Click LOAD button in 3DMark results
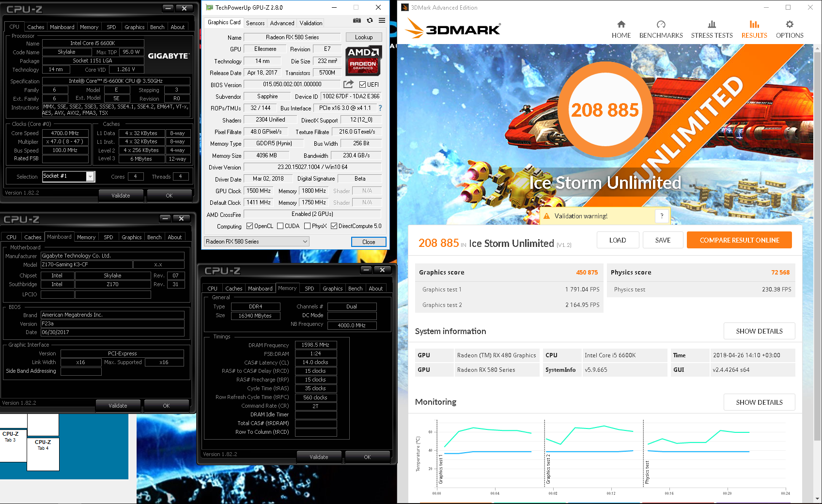 [618, 240]
